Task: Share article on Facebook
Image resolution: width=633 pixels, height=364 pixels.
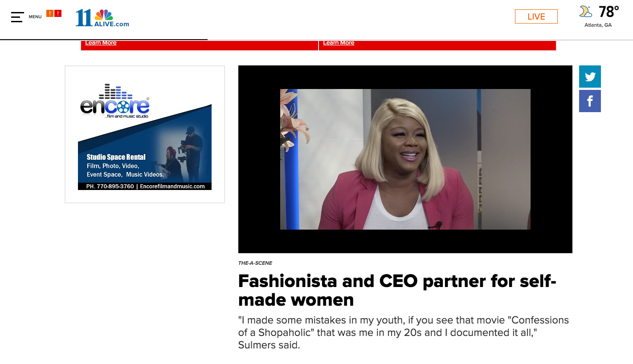Action: coord(590,101)
